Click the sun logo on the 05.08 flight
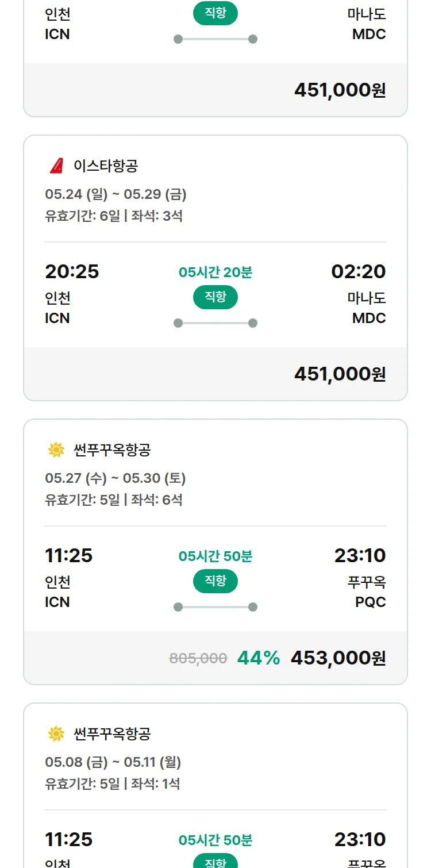The height and width of the screenshot is (868, 431). [56, 734]
